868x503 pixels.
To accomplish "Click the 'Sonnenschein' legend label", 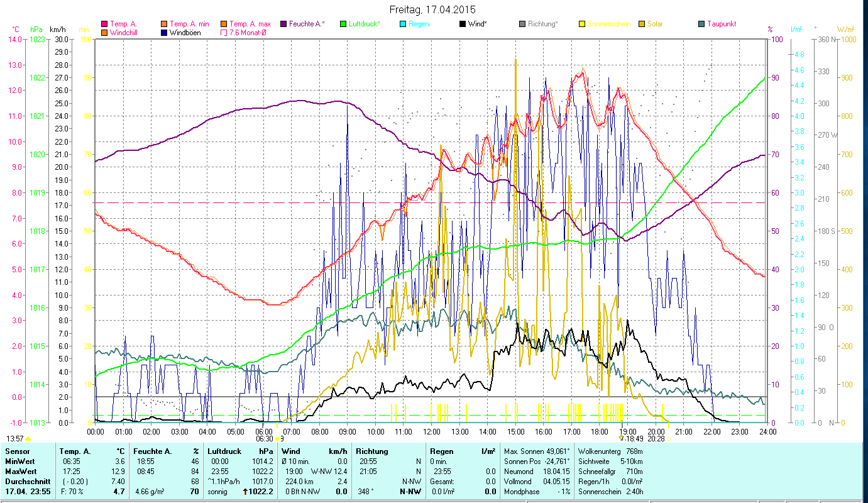I will [608, 25].
